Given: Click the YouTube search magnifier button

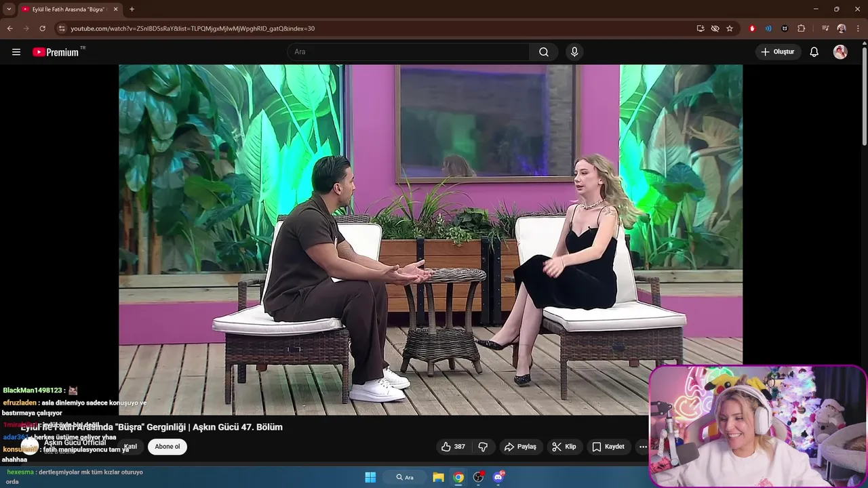Looking at the screenshot, I should pos(544,52).
